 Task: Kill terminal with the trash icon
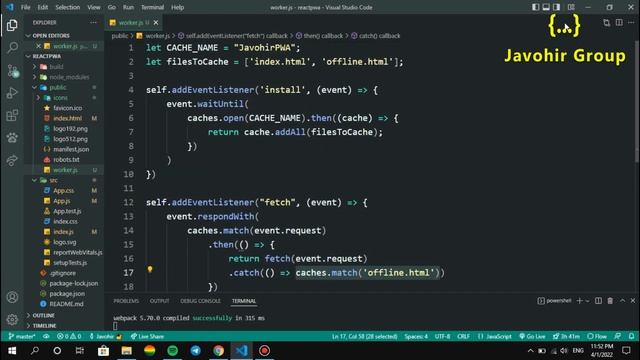[x=610, y=301]
